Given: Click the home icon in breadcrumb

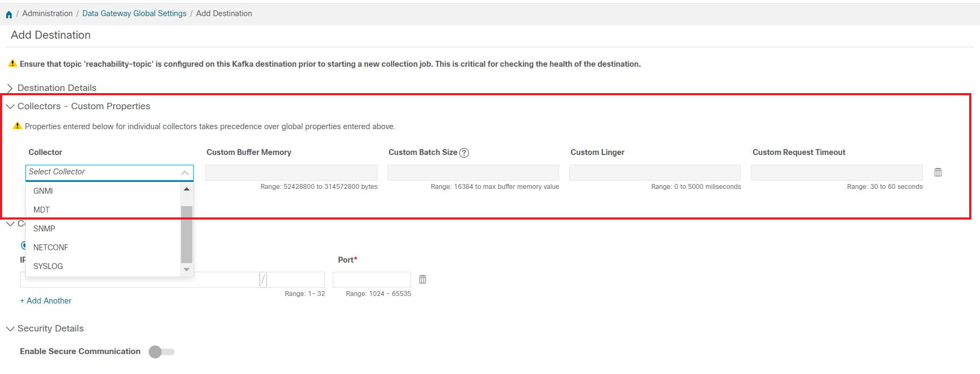Looking at the screenshot, I should 9,15.
